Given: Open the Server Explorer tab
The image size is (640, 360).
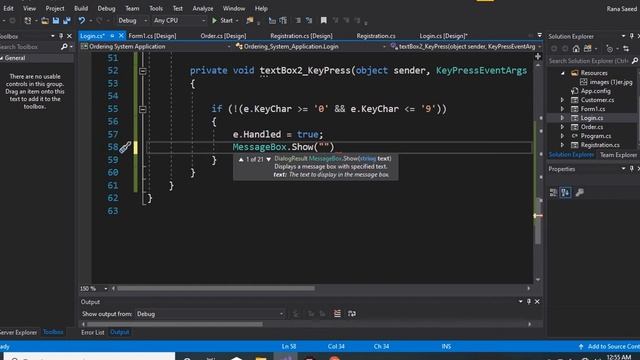Looking at the screenshot, I should (18, 332).
